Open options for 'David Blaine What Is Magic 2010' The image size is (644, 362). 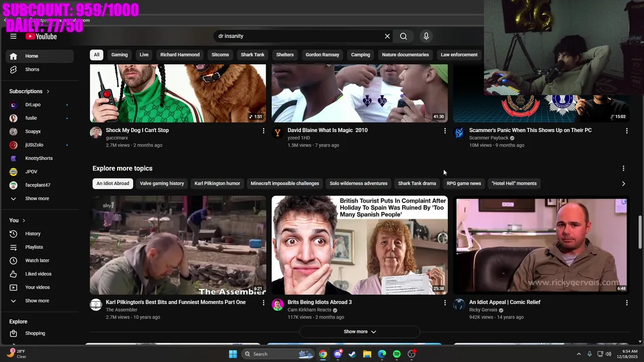[445, 131]
